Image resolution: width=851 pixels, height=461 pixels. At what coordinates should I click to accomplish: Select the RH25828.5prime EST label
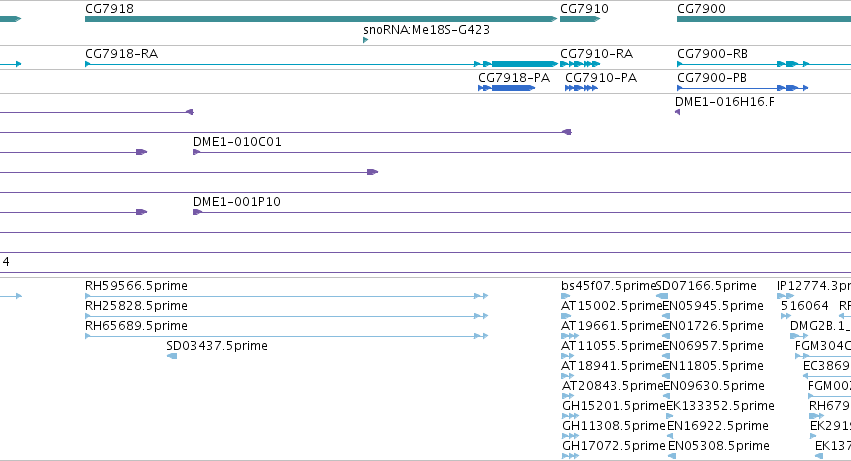pos(136,306)
